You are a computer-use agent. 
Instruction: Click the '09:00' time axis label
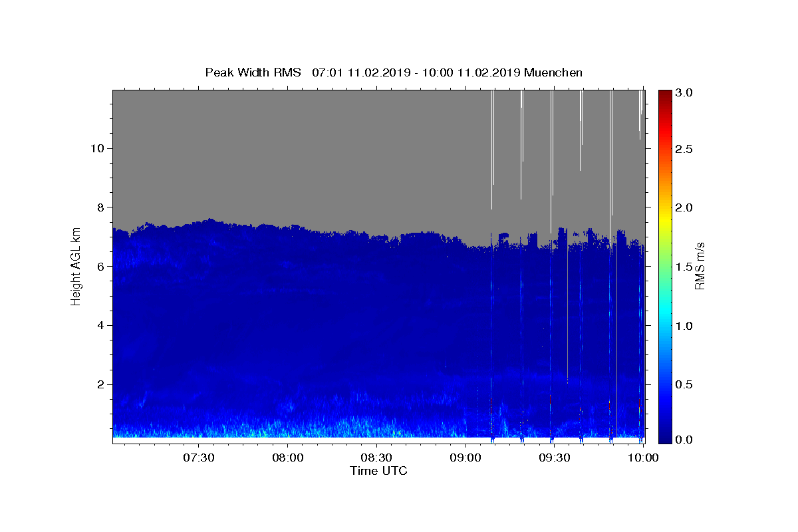click(465, 458)
